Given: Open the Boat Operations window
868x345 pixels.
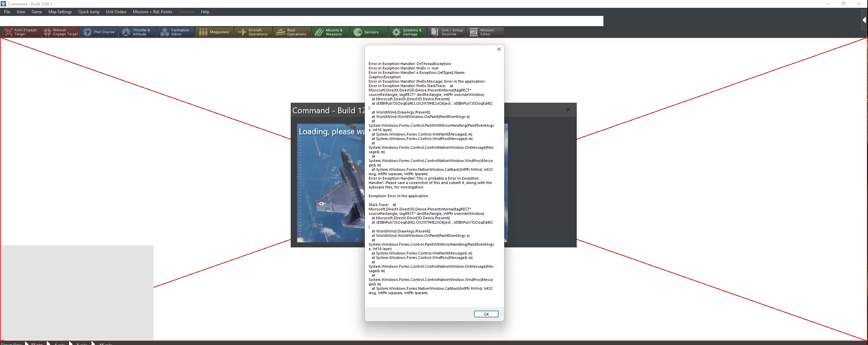Looking at the screenshot, I should tap(292, 32).
